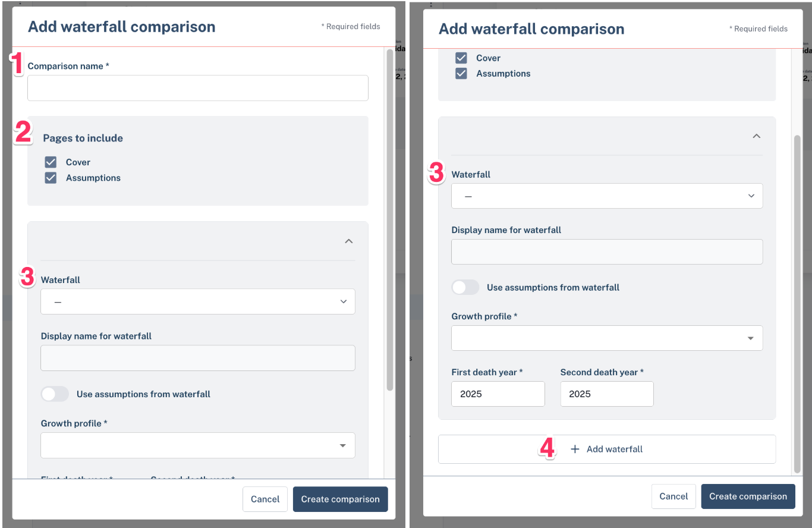
Task: Click the plus Add waterfall button
Action: (607, 450)
